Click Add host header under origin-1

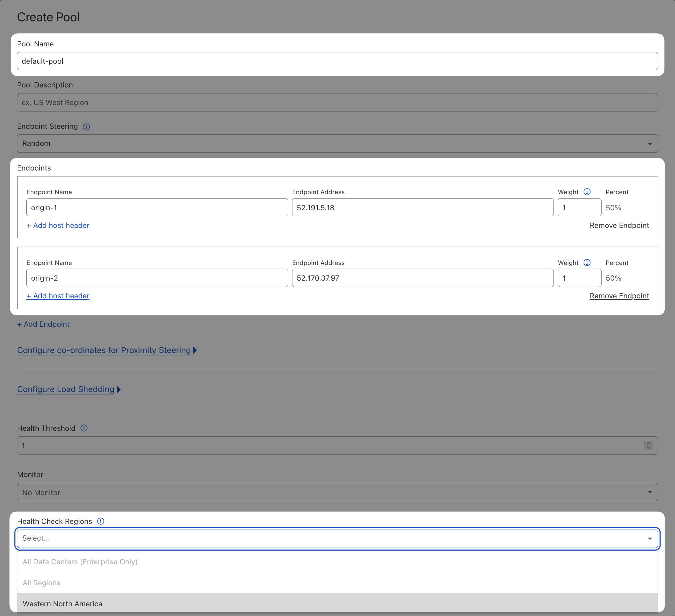tap(58, 225)
